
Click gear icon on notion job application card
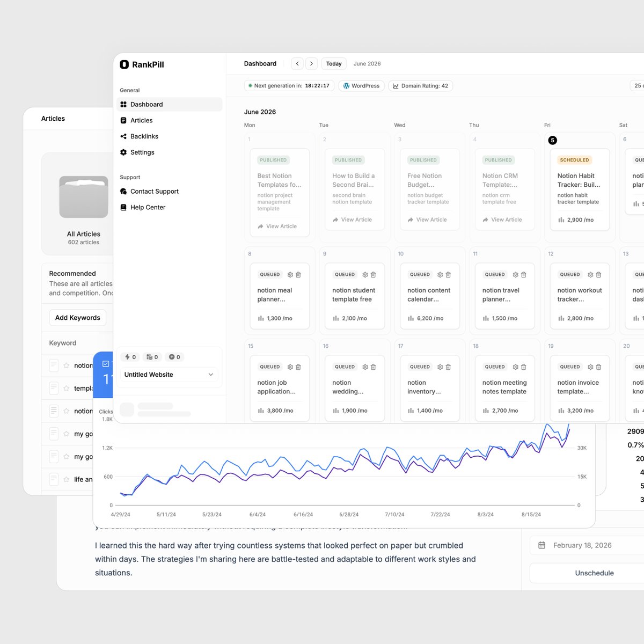(x=290, y=367)
